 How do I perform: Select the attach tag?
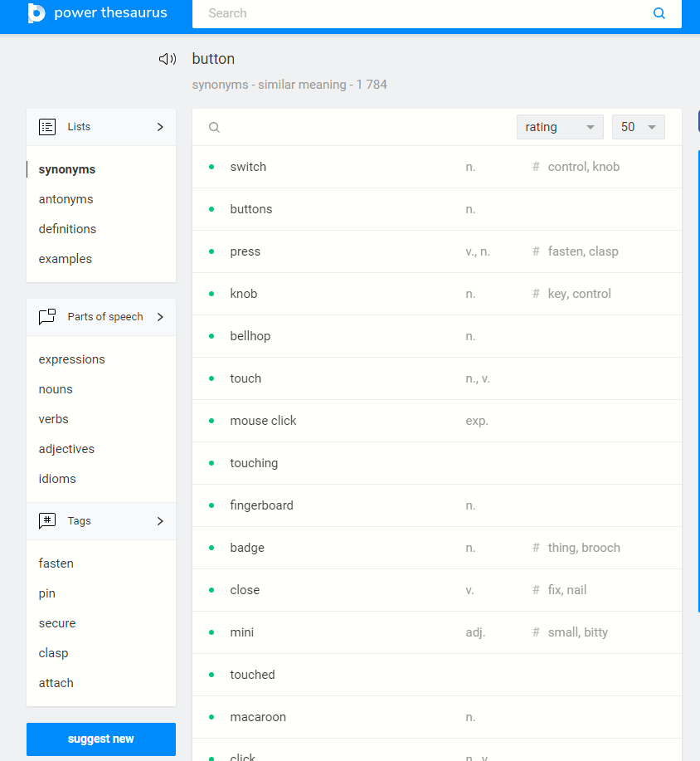[x=56, y=683]
